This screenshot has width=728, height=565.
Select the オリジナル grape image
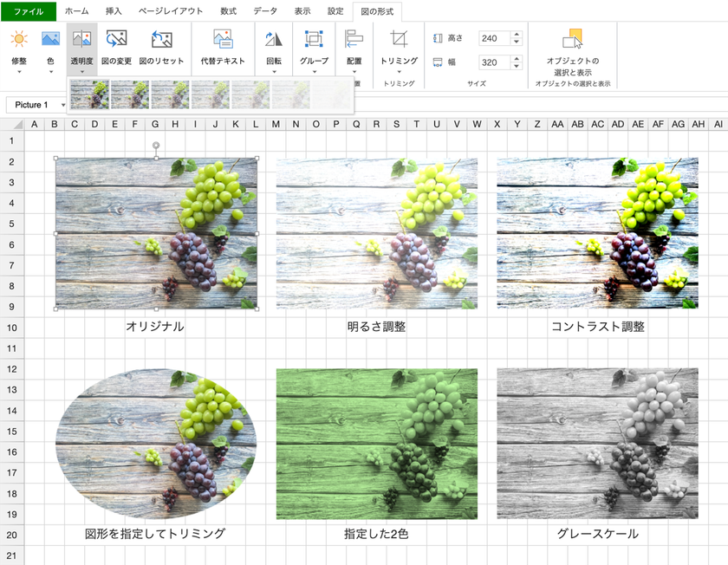156,233
